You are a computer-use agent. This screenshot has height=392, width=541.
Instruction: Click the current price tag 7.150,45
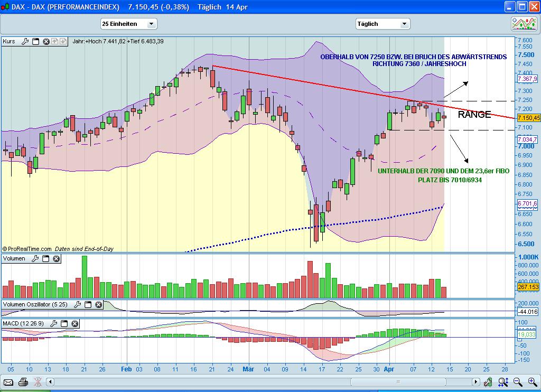(x=528, y=118)
